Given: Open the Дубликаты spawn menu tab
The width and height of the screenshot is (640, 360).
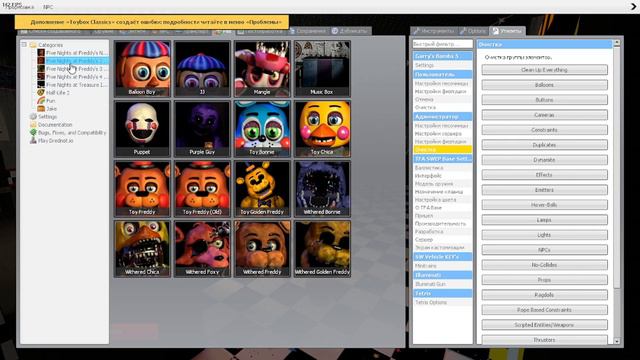Looking at the screenshot, I should click(x=350, y=31).
